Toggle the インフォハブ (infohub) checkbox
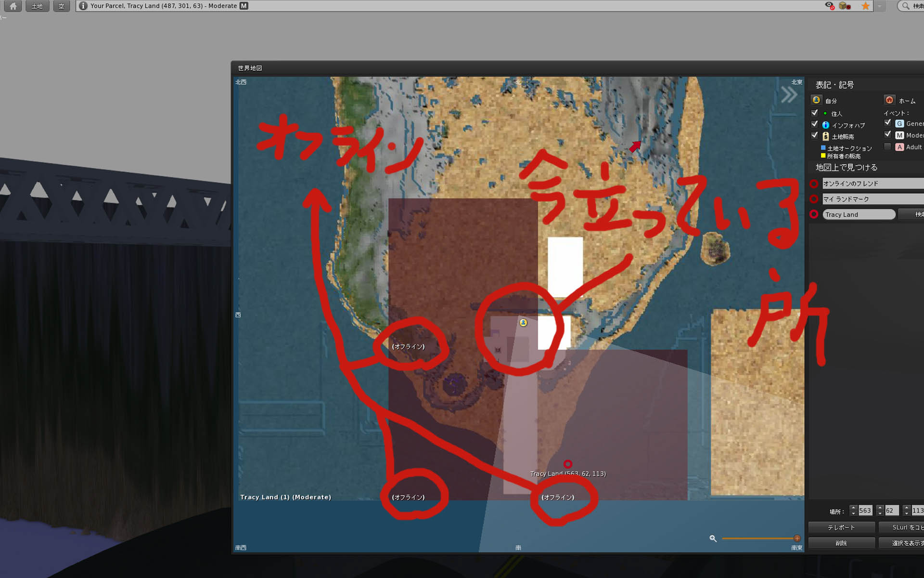This screenshot has height=578, width=924. pyautogui.click(x=814, y=124)
